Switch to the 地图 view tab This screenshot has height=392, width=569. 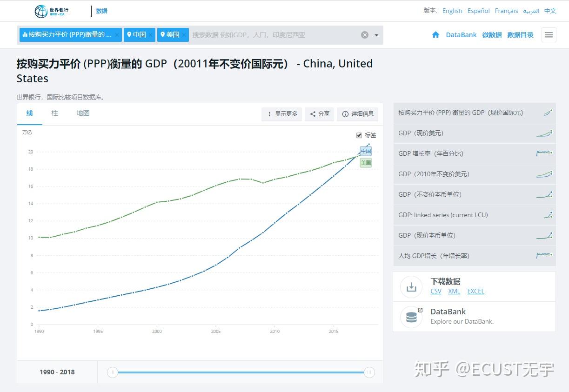(x=82, y=113)
